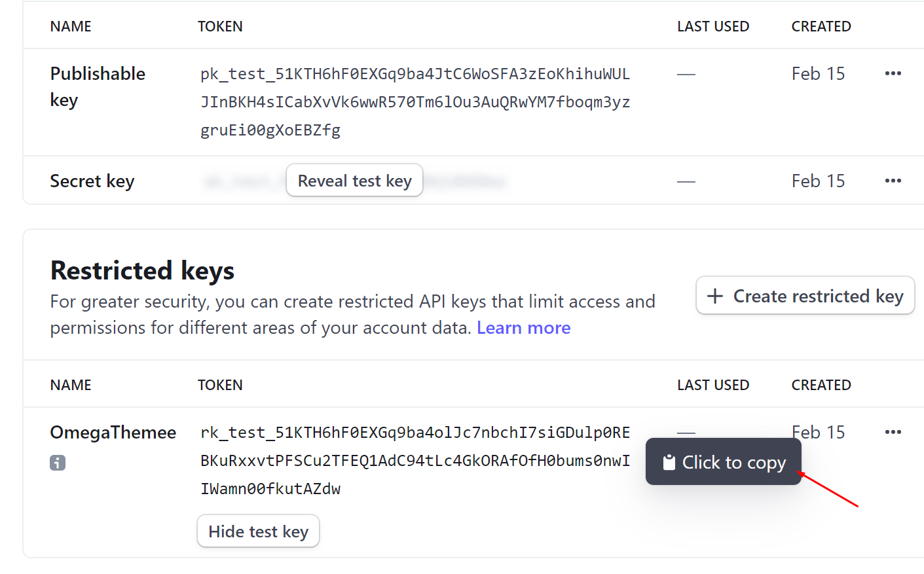Click the Restricted keys section heading
This screenshot has width=924, height=574.
point(142,270)
